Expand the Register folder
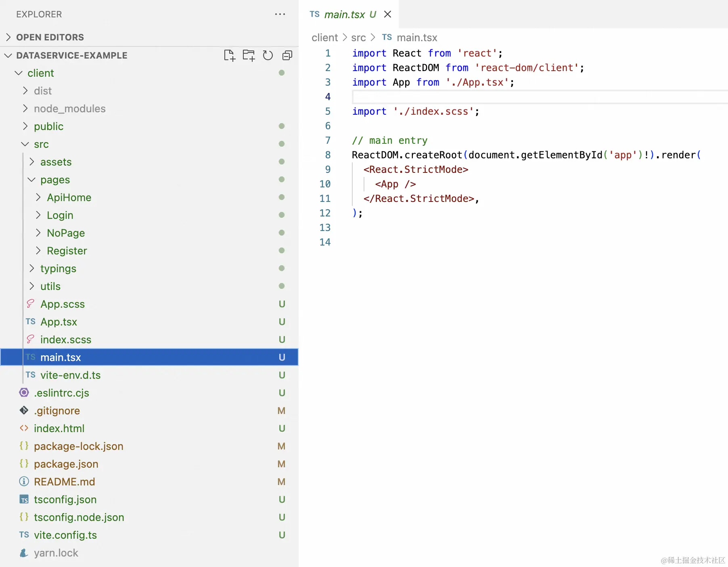Image resolution: width=728 pixels, height=567 pixels. (38, 251)
